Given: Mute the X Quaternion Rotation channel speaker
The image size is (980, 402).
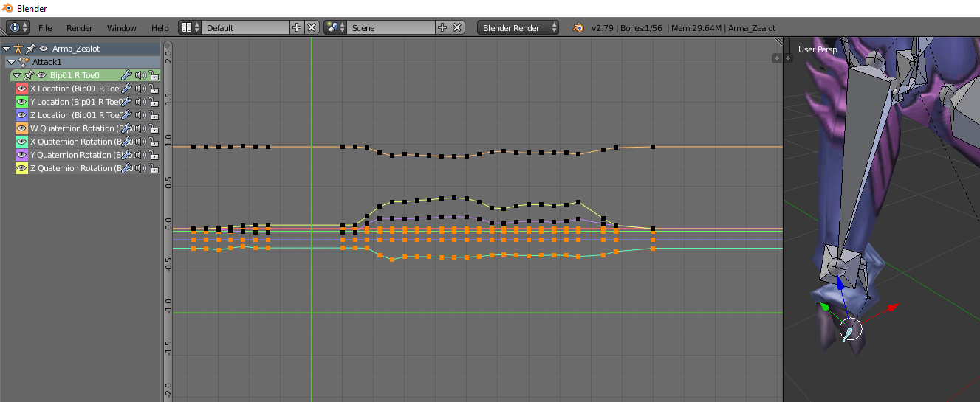Looking at the screenshot, I should pos(140,142).
